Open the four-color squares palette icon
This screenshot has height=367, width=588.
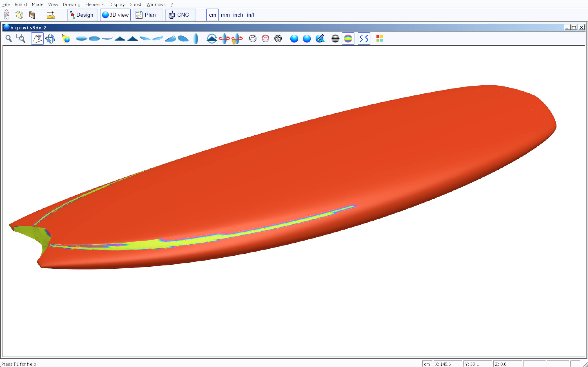(x=380, y=39)
